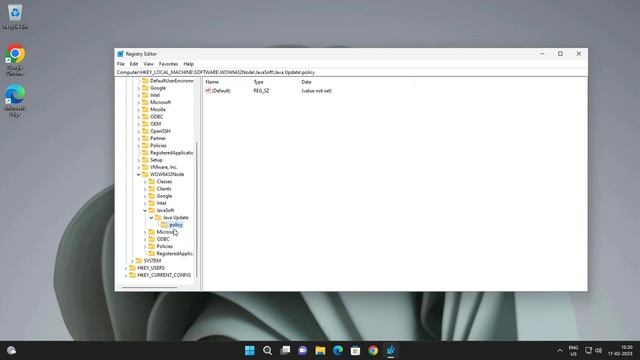Select the HKEY_CURRENT_CONFIG key label
640x360 pixels.
pos(164,276)
